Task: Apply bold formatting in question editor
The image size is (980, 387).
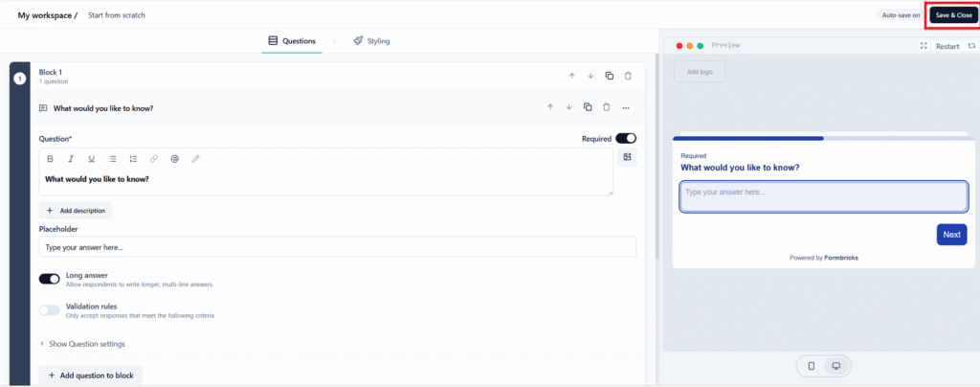Action: coord(50,159)
